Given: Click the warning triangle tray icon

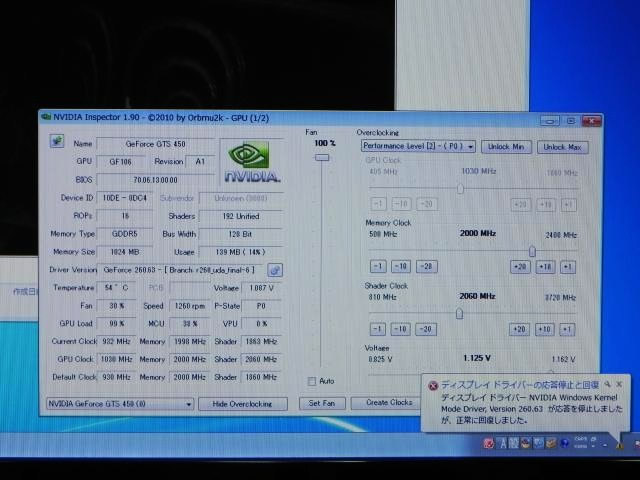Looking at the screenshot, I should [x=619, y=446].
